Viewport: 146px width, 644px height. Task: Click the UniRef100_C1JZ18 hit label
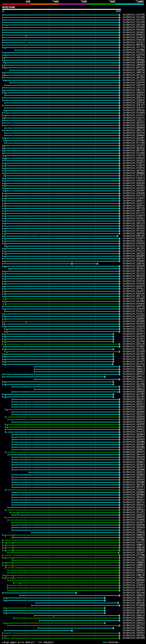[134, 80]
